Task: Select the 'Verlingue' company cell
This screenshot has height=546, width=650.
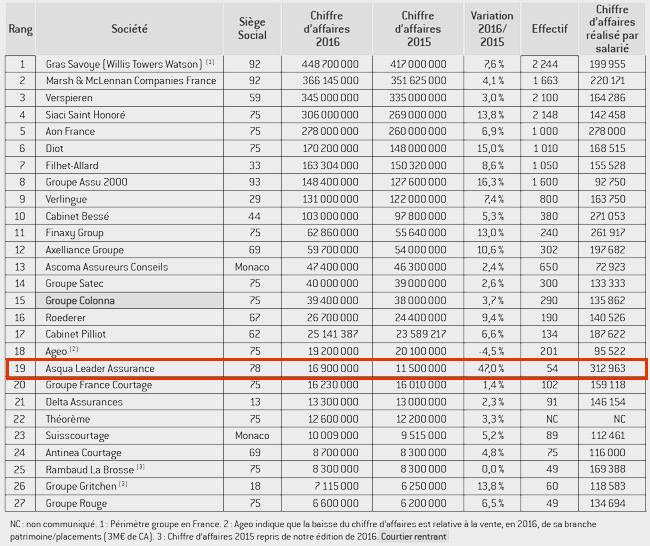Action: click(129, 199)
